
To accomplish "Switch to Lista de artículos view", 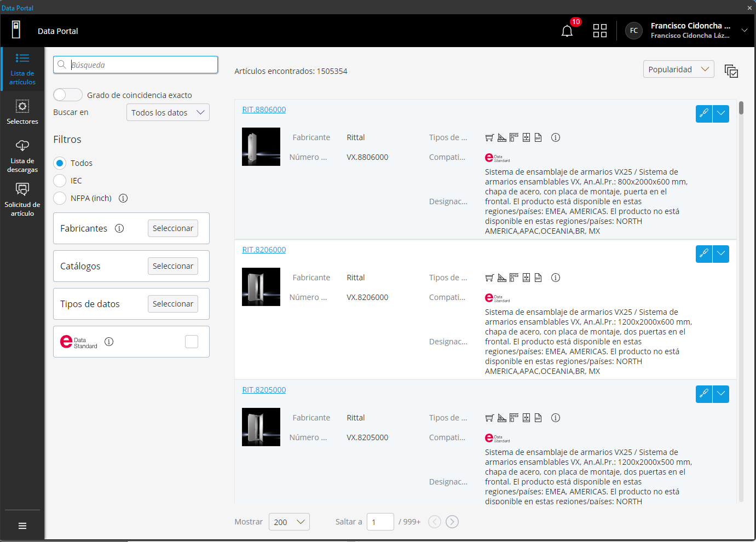I will pyautogui.click(x=22, y=69).
